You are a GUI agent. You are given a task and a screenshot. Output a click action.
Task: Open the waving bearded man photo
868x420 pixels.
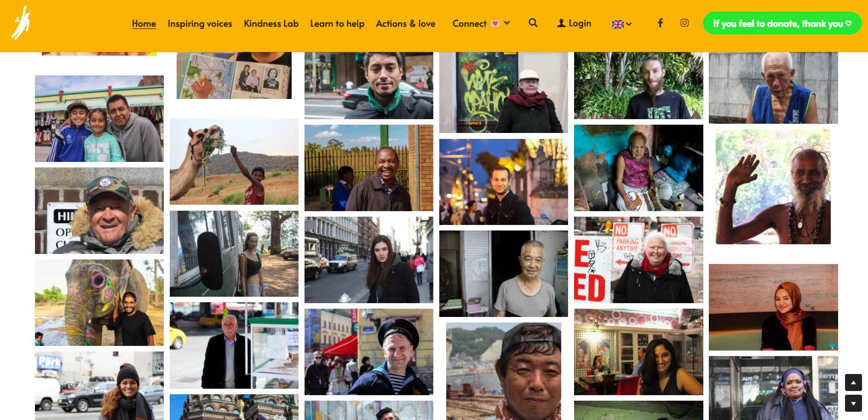point(773,187)
